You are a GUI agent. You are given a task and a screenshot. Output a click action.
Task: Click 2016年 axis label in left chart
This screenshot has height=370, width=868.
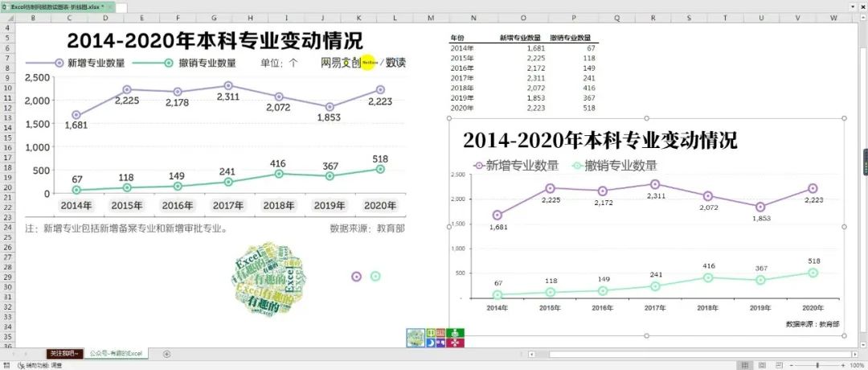(178, 205)
